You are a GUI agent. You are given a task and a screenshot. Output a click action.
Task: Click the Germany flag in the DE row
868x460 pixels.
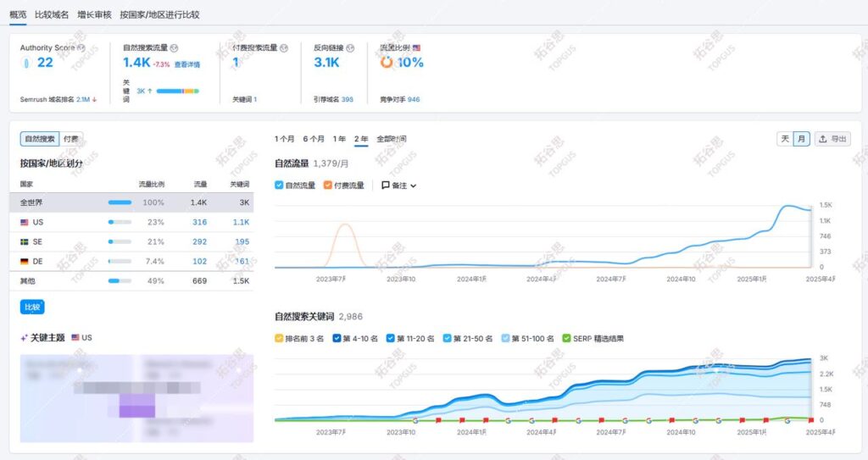(25, 261)
